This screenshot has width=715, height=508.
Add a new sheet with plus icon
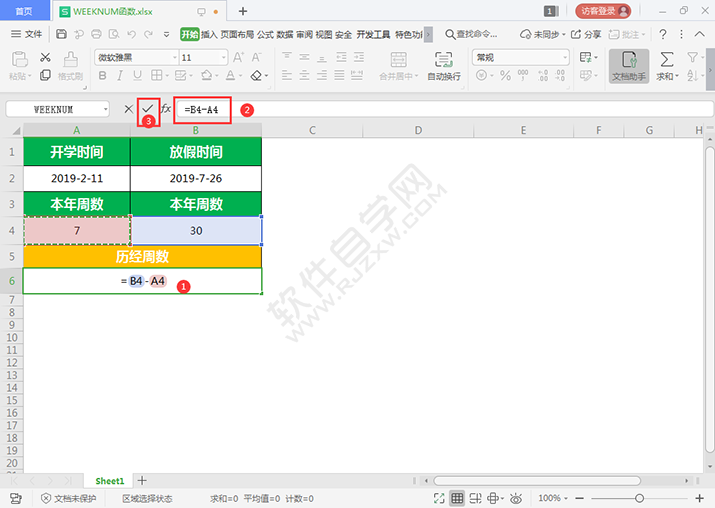142,481
